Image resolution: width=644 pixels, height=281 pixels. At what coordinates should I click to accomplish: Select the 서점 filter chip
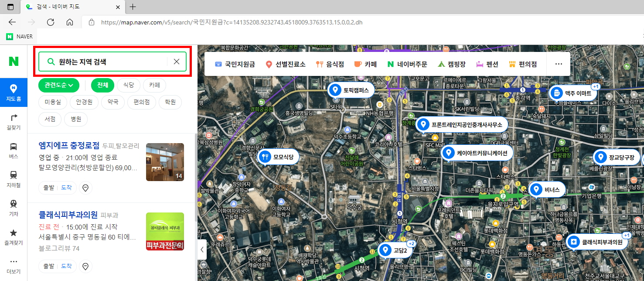click(x=50, y=119)
